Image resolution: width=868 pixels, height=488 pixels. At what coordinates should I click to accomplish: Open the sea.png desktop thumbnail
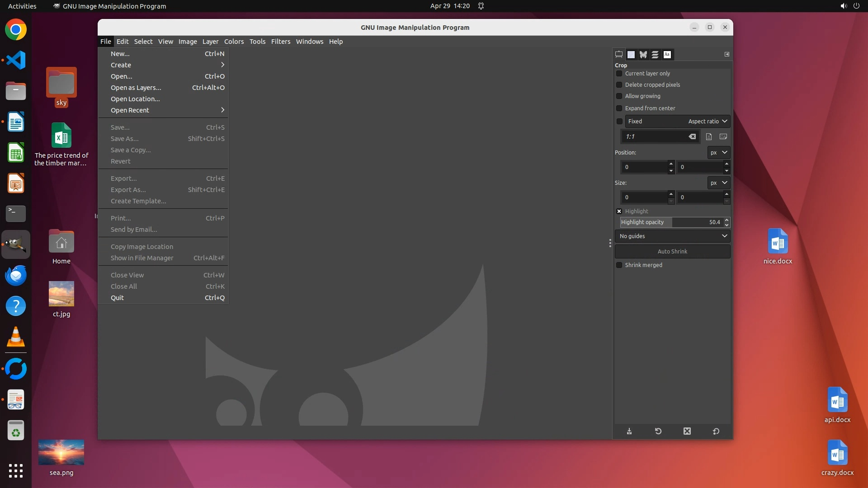61,452
